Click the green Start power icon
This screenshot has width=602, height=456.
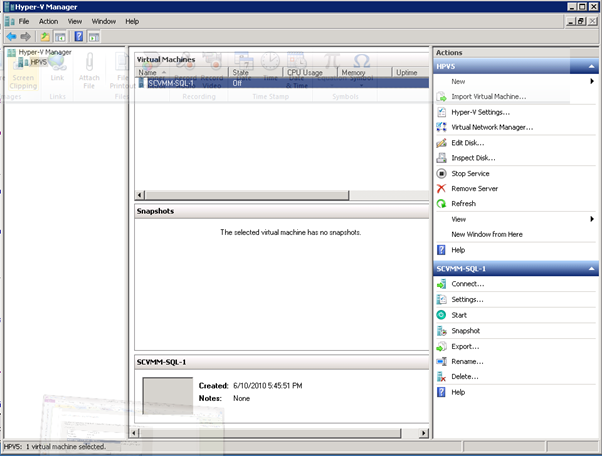click(442, 315)
